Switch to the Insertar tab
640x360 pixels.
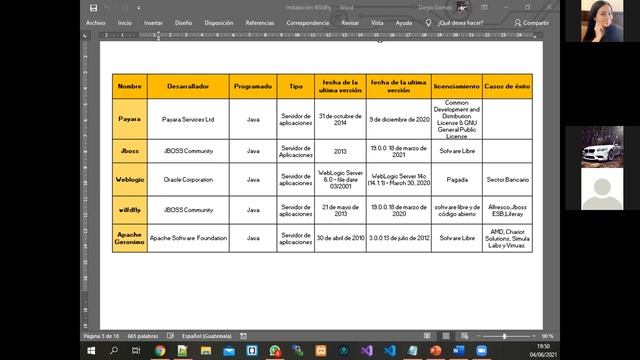(153, 23)
